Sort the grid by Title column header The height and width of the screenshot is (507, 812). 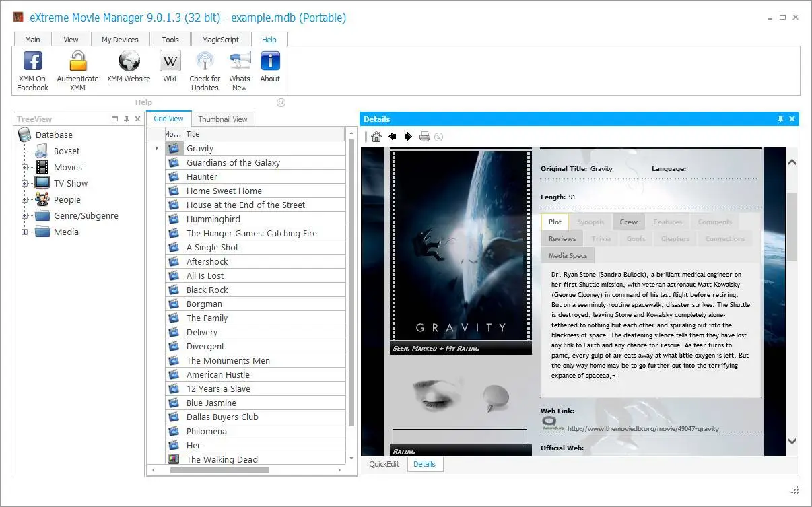click(x=265, y=134)
